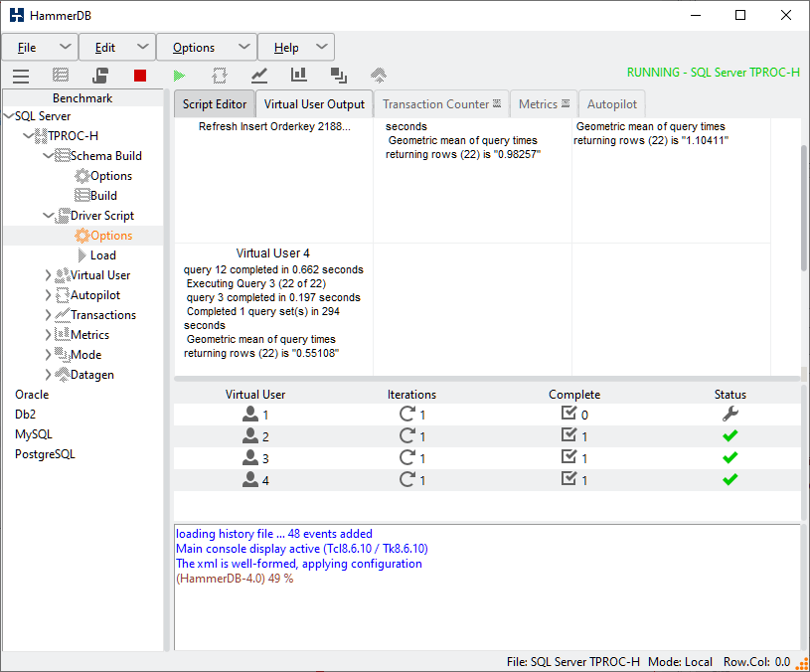The image size is (810, 672).
Task: Click the schema build toolbar icon
Action: pos(61,76)
